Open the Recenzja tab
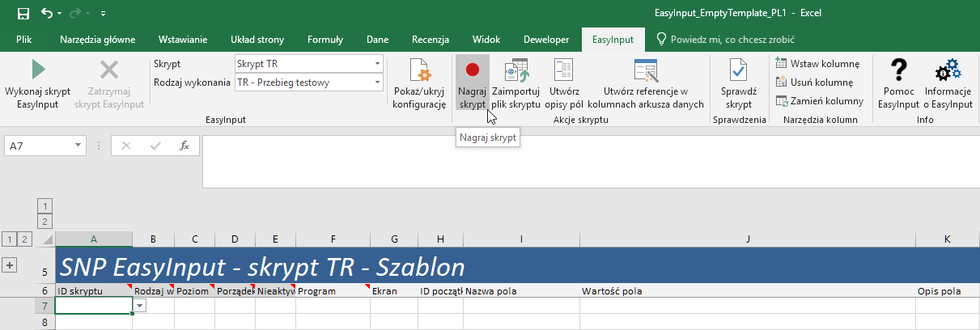Viewport: 980px width, 330px height. click(431, 39)
